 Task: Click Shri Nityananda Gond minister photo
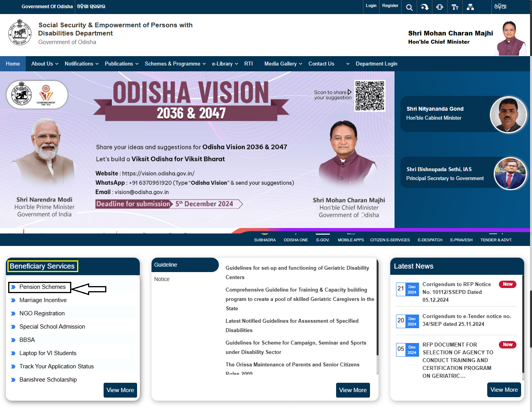pyautogui.click(x=508, y=115)
